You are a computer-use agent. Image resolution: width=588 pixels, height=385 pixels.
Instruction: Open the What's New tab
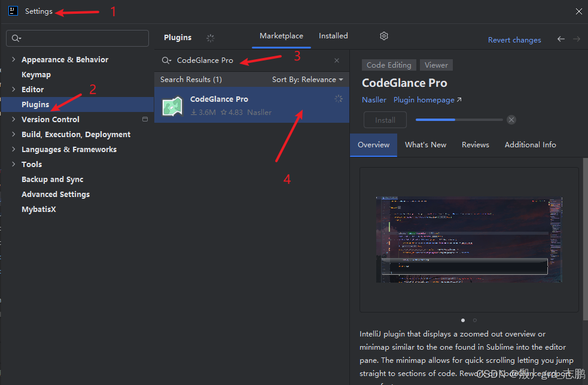coord(426,145)
